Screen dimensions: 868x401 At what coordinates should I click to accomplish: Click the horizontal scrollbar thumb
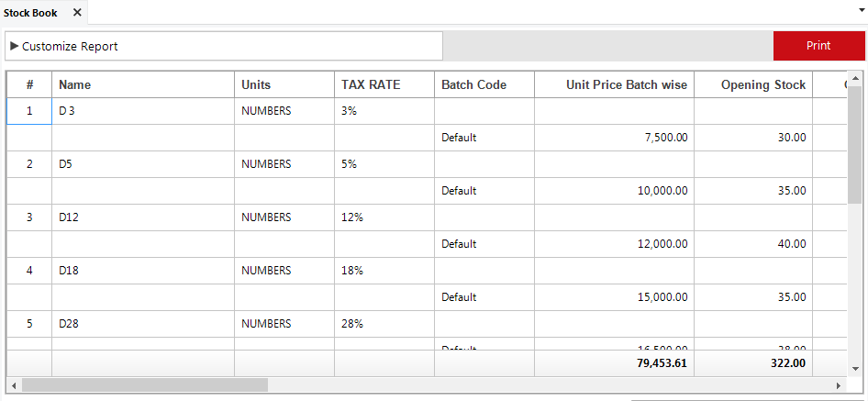tap(144, 384)
